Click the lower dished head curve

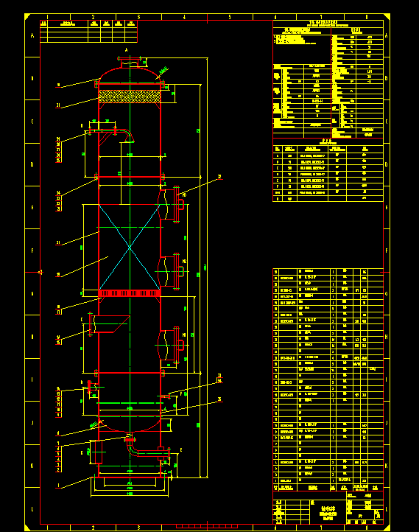(x=130, y=427)
